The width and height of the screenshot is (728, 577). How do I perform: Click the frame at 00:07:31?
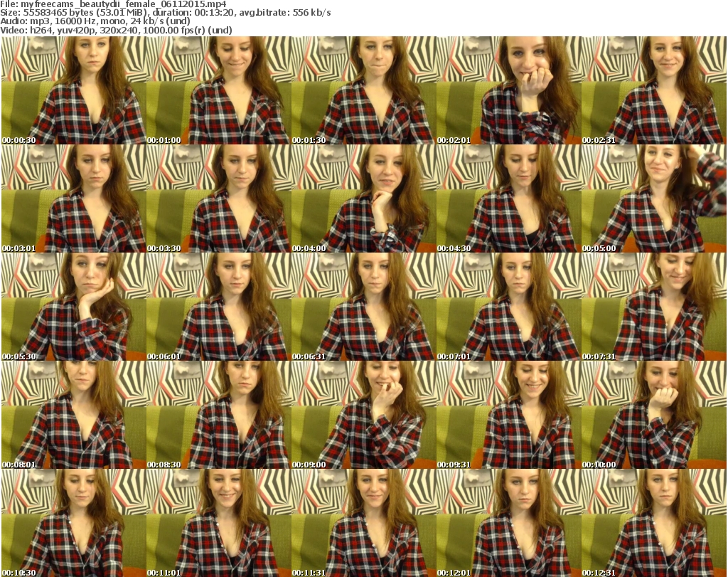tap(653, 307)
